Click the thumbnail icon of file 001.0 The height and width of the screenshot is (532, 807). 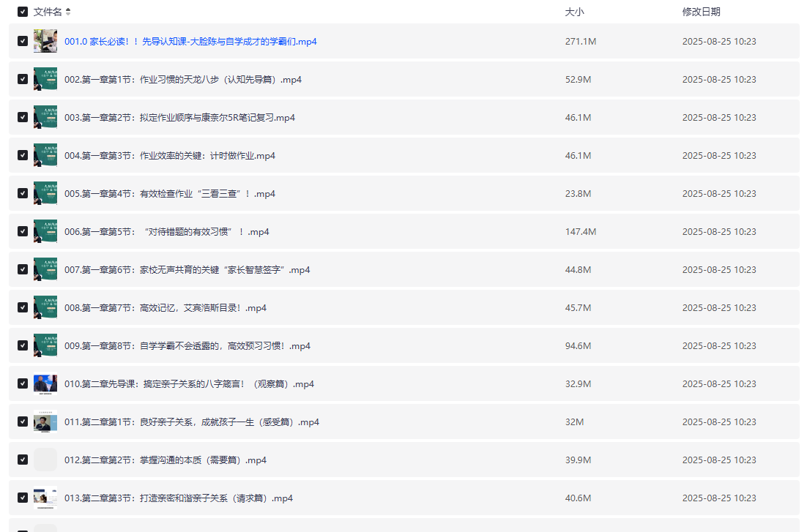[x=45, y=41]
